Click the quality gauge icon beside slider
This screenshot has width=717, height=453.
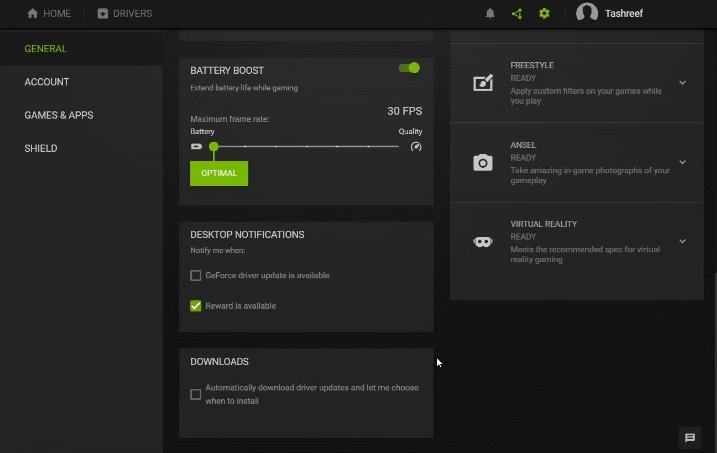(x=416, y=147)
